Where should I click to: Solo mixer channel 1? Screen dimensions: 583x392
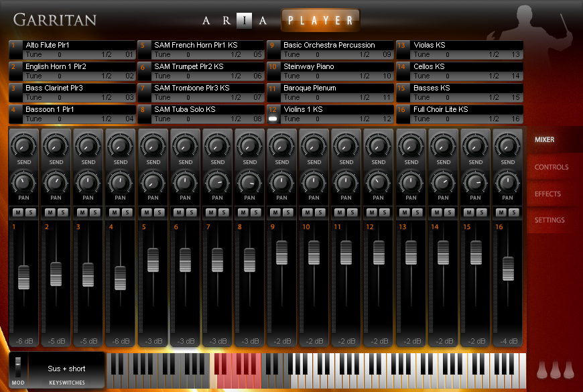[30, 212]
